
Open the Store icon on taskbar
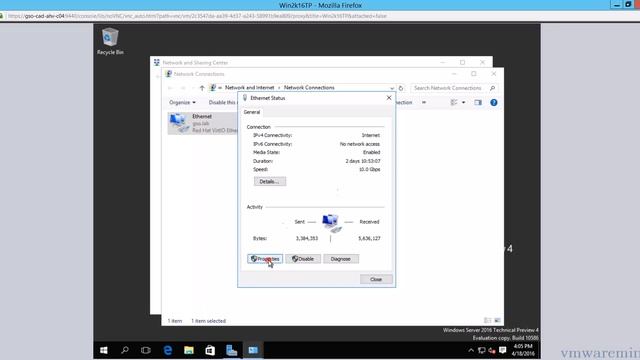coord(210,350)
